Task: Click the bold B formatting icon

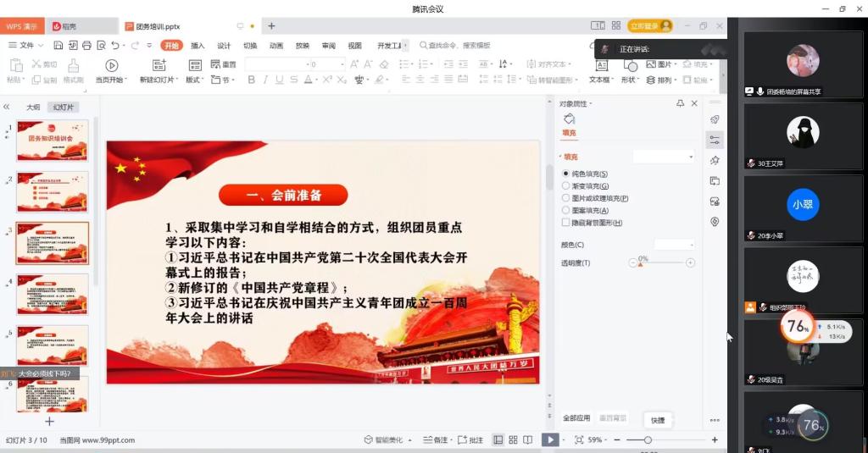Action: click(x=252, y=80)
